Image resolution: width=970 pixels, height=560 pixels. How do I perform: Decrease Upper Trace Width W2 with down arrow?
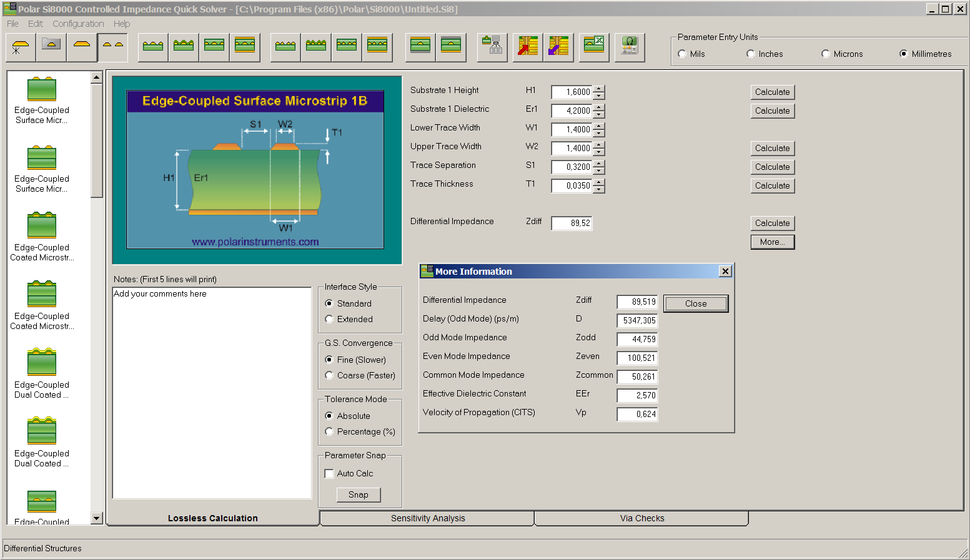[x=599, y=152]
